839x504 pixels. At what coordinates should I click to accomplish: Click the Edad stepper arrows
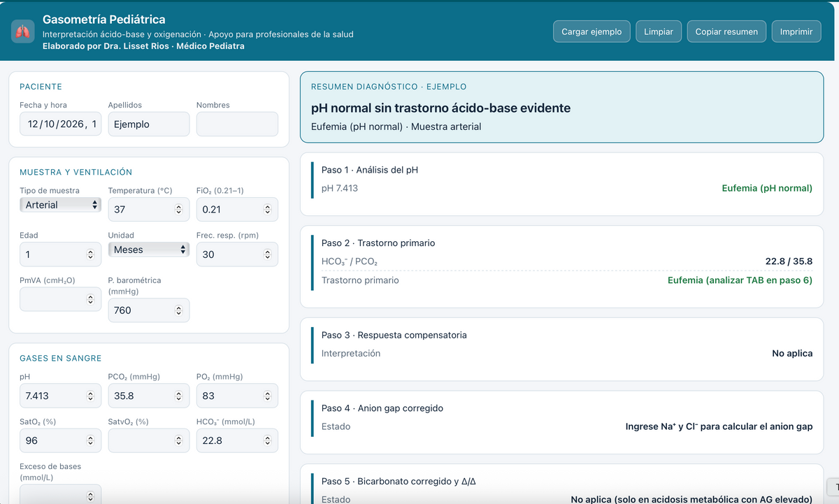(x=90, y=254)
